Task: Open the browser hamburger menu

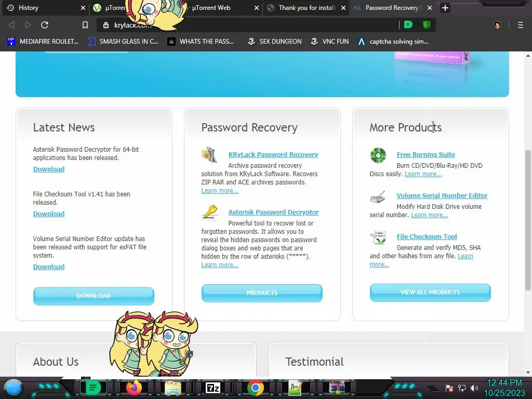Action: (521, 25)
